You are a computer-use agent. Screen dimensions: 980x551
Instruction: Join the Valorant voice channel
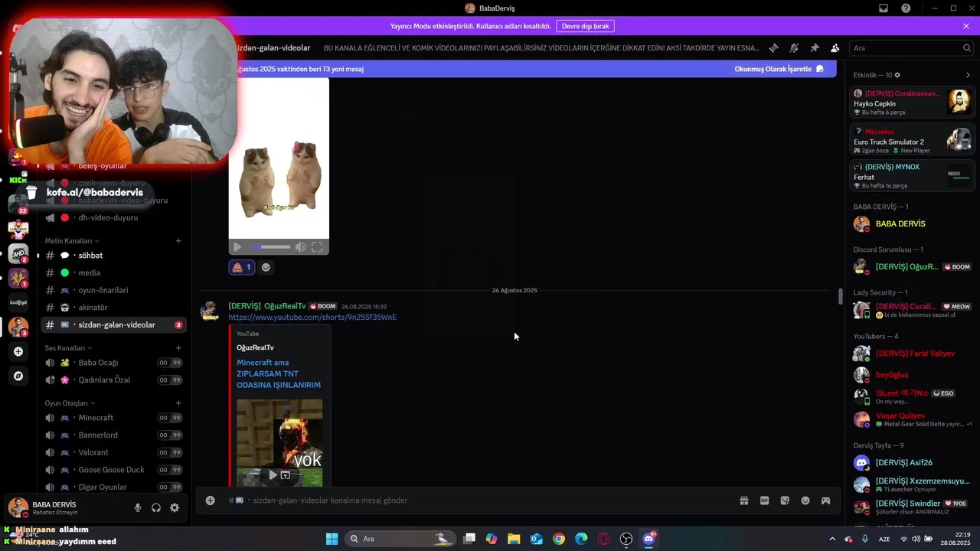(x=113, y=452)
